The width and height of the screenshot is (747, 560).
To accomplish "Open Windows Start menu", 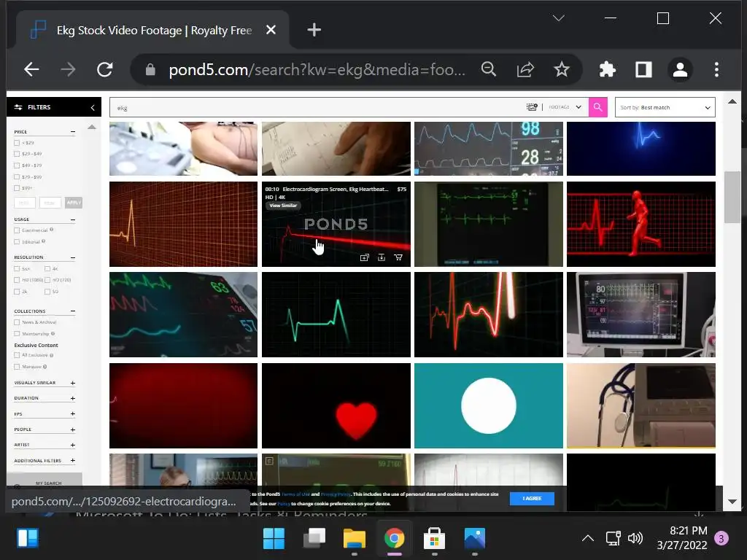I will tap(274, 539).
